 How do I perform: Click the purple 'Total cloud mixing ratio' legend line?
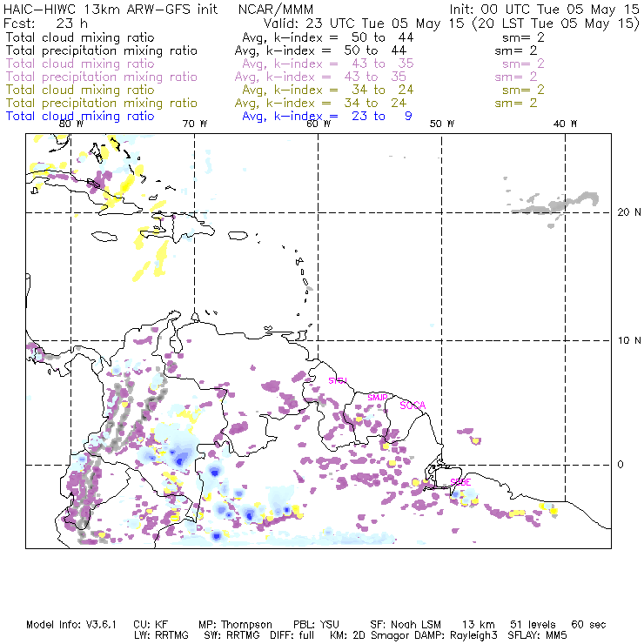[x=80, y=64]
